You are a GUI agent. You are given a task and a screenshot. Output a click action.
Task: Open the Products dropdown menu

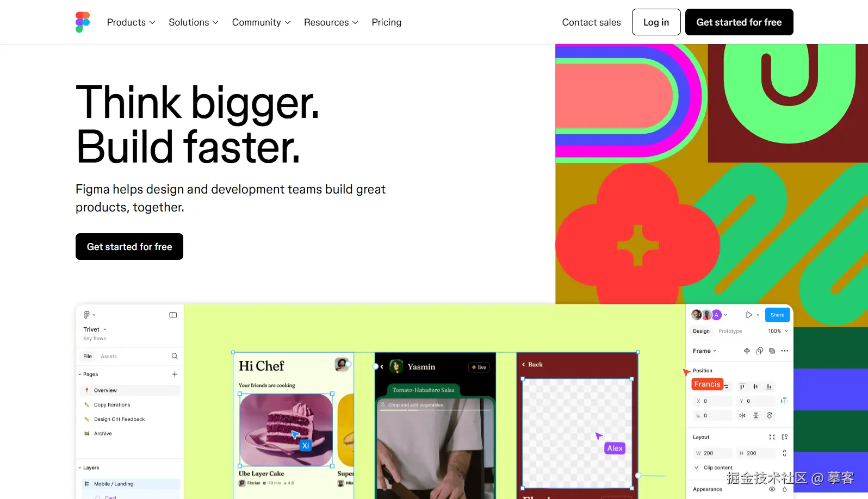(x=131, y=22)
